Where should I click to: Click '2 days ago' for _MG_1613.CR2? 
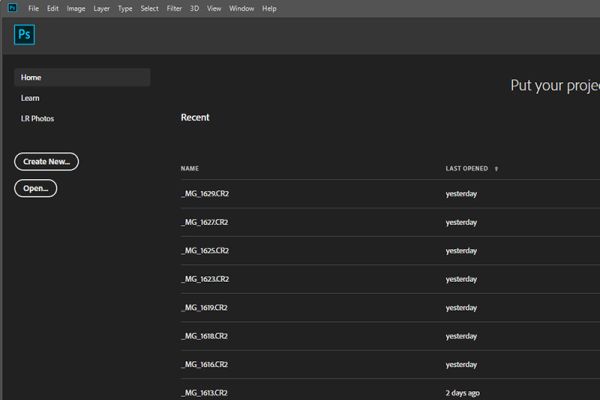462,393
